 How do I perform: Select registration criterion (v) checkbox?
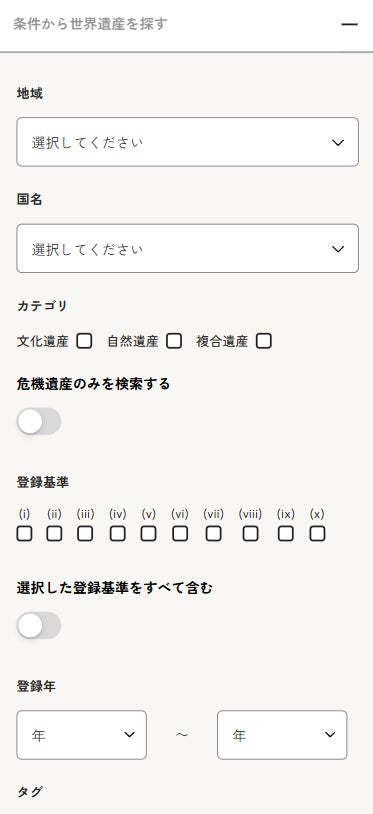pos(148,534)
